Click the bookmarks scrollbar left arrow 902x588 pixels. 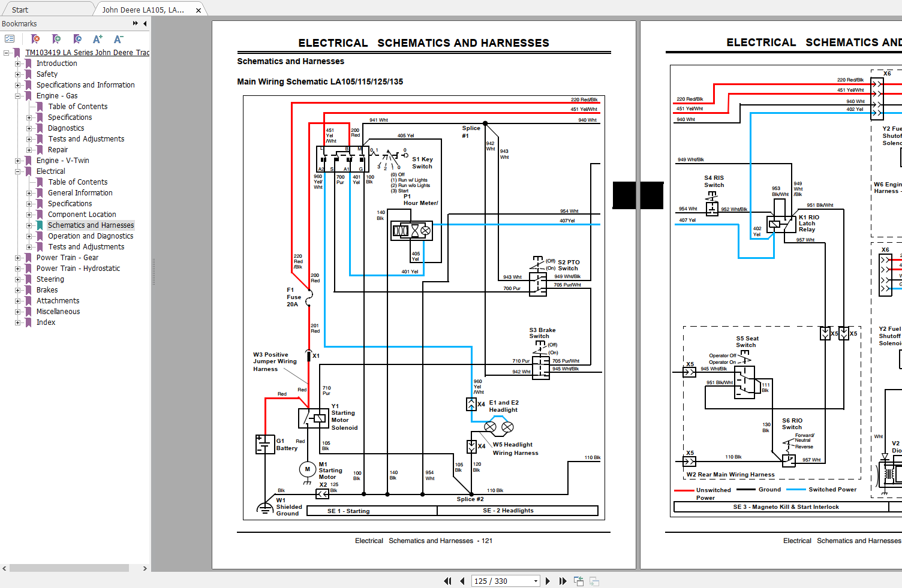coord(4,568)
